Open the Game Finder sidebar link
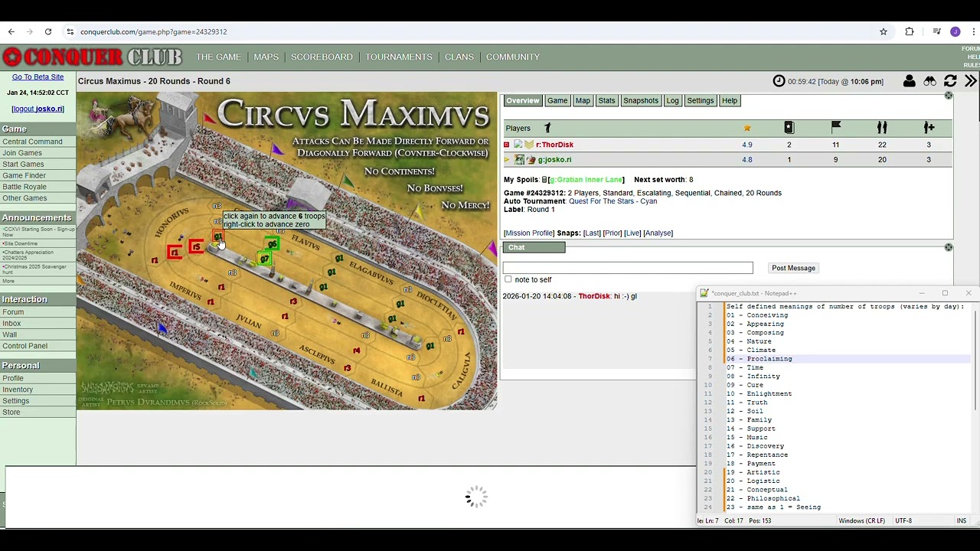 coord(24,175)
